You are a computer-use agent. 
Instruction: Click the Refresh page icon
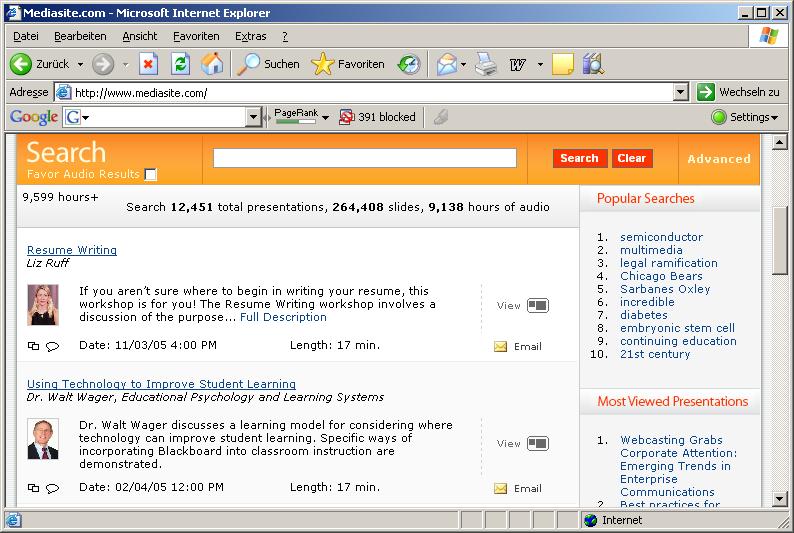[x=180, y=64]
